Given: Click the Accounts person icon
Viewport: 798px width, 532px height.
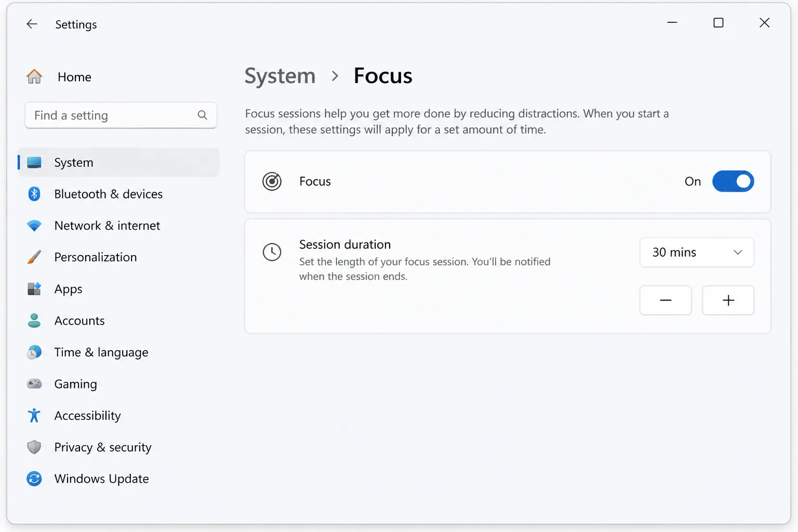Looking at the screenshot, I should [x=34, y=321].
